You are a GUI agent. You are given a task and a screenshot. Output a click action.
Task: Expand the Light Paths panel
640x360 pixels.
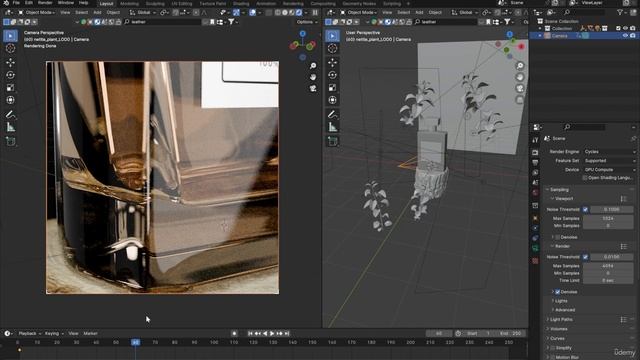tap(561, 320)
